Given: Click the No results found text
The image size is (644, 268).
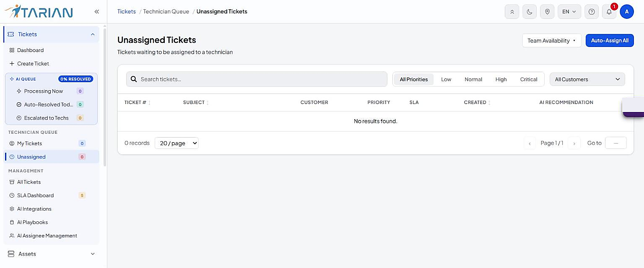Looking at the screenshot, I should (x=375, y=121).
